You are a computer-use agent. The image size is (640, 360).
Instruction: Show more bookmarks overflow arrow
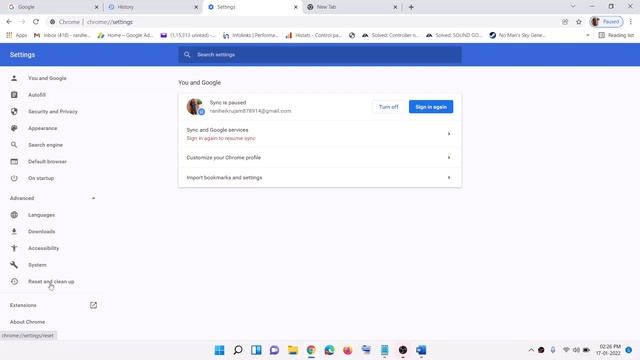[588, 35]
